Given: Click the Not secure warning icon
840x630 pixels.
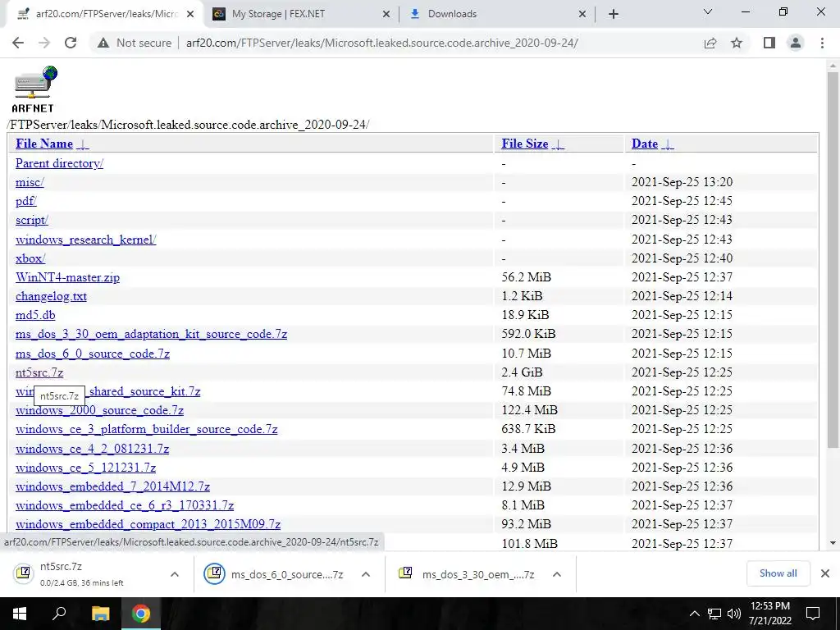Looking at the screenshot, I should click(x=103, y=43).
